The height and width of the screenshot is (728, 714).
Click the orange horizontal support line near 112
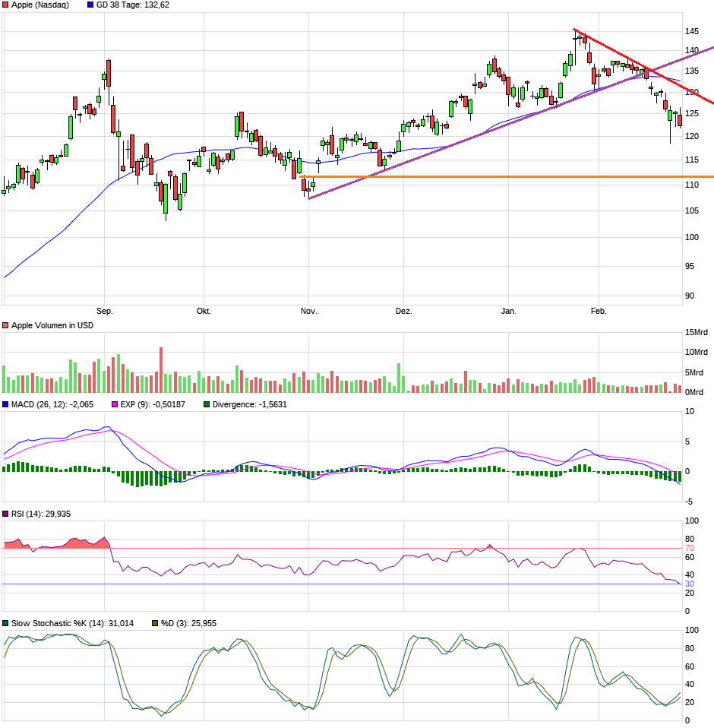pyautogui.click(x=507, y=177)
